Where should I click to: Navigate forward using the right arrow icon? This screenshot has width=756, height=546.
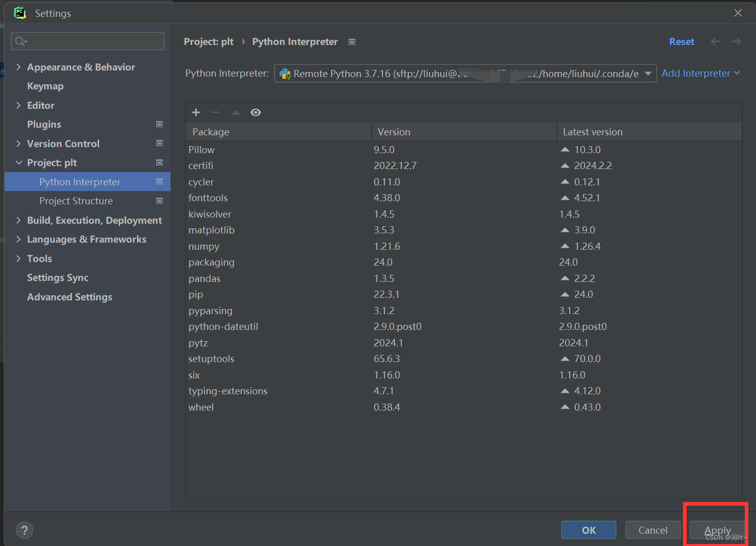pyautogui.click(x=736, y=41)
